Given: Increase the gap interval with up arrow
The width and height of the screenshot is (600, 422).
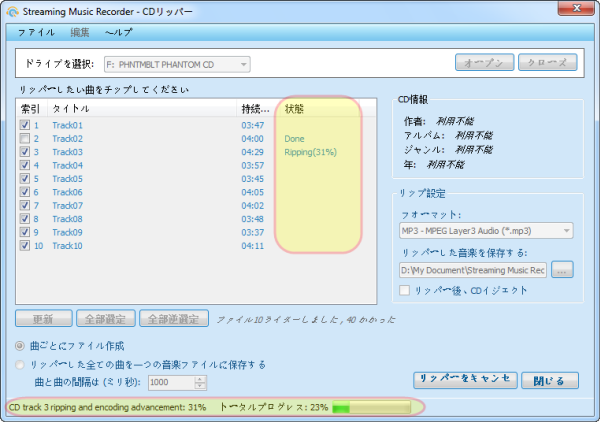Looking at the screenshot, I should (200, 379).
